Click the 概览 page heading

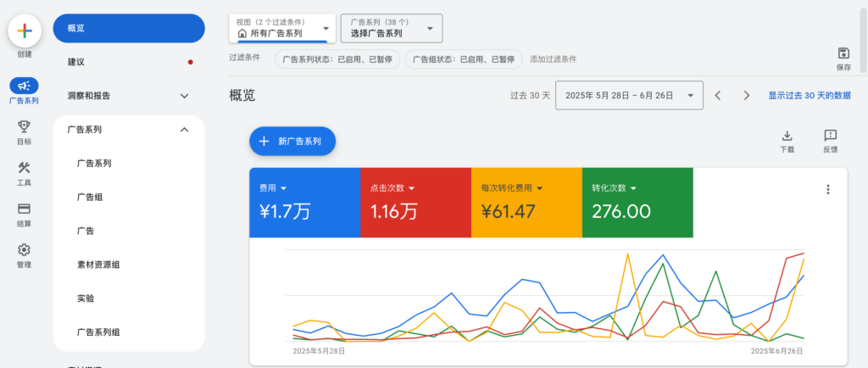[x=242, y=95]
